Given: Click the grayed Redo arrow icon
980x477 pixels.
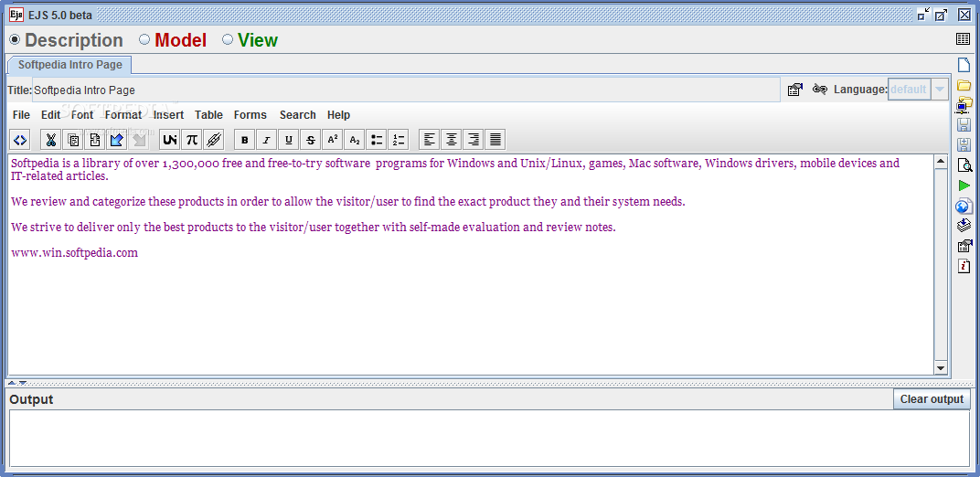Looking at the screenshot, I should tap(139, 140).
